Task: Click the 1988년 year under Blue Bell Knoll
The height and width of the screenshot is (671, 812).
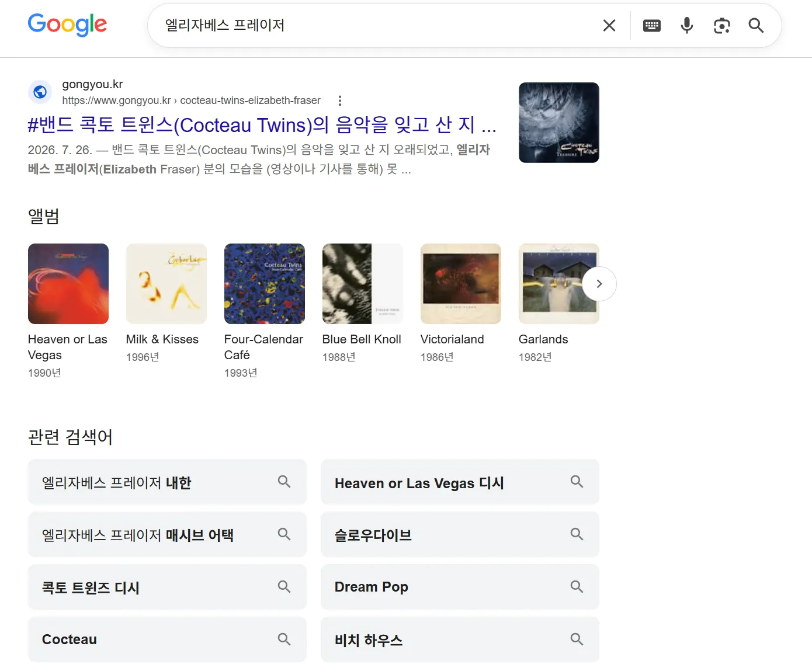Action: pyautogui.click(x=339, y=357)
